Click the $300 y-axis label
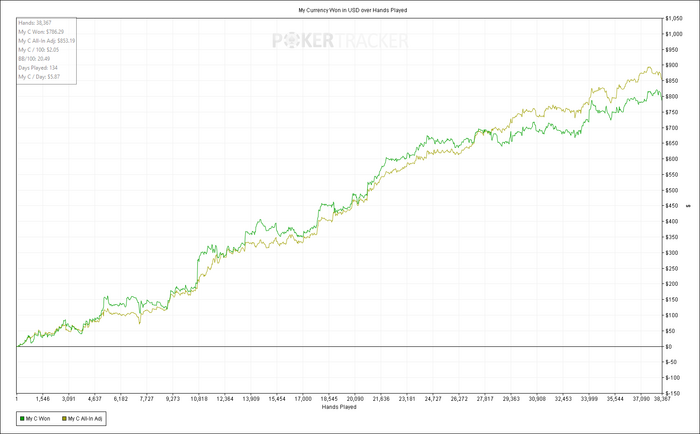This screenshot has width=700, height=434. click(671, 253)
